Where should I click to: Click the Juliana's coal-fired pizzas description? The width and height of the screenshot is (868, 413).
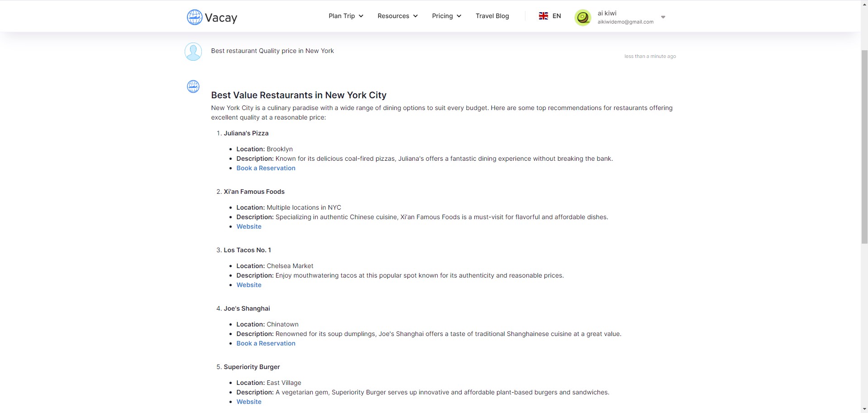tap(424, 158)
